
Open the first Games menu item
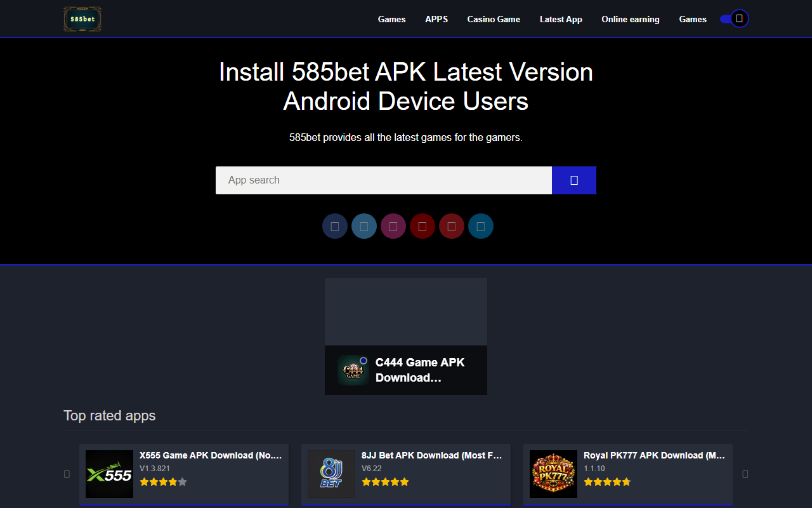point(391,19)
